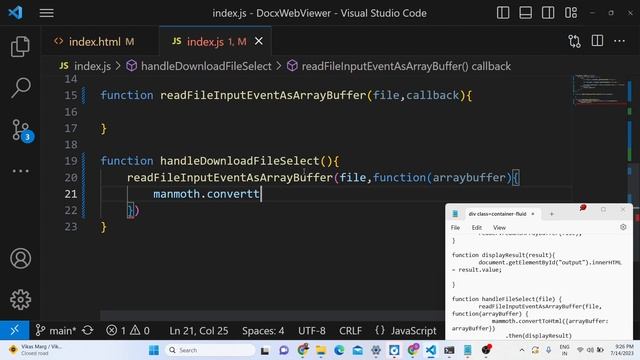Viewport: 640px width, 360px height.
Task: Switch to the index.html tab
Action: pos(95,42)
